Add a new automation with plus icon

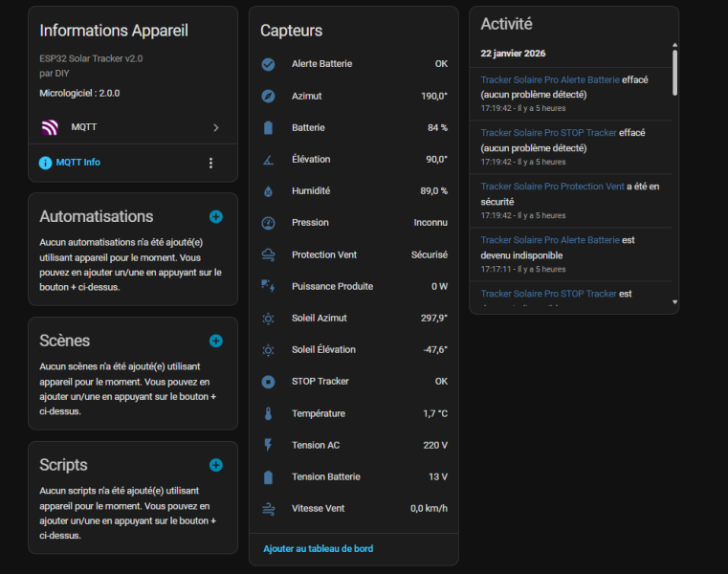pos(215,217)
